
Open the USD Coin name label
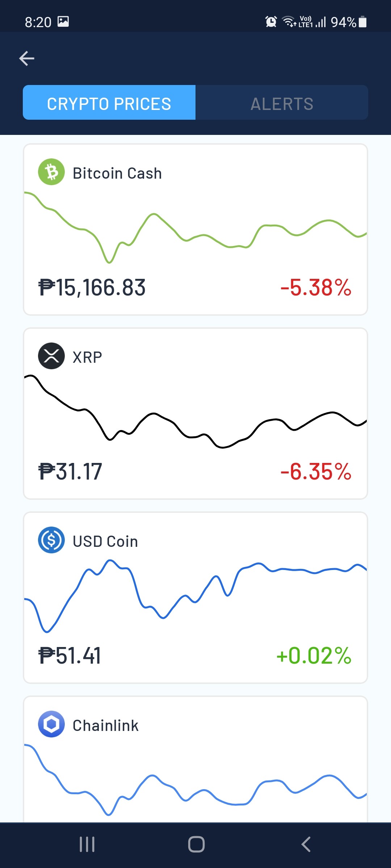coord(105,541)
